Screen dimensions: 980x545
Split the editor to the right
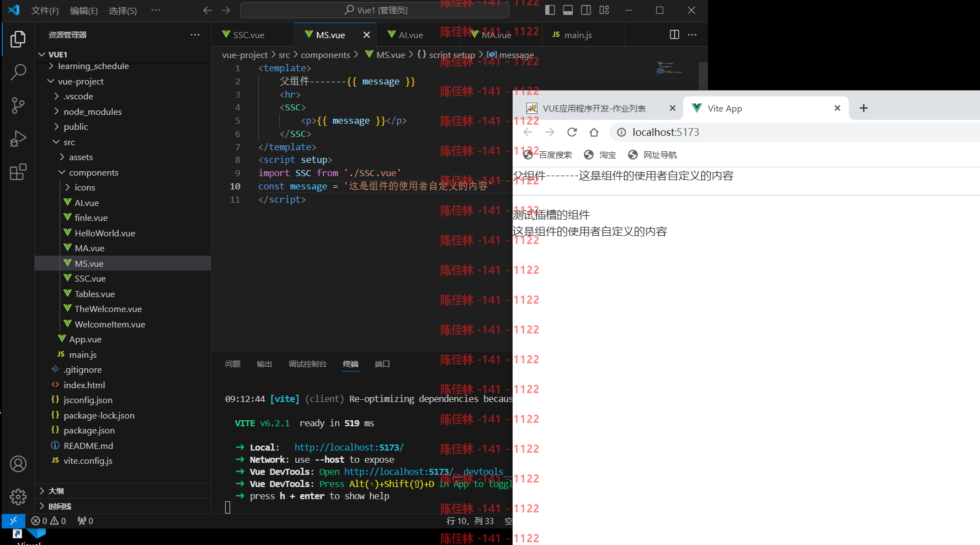[674, 34]
